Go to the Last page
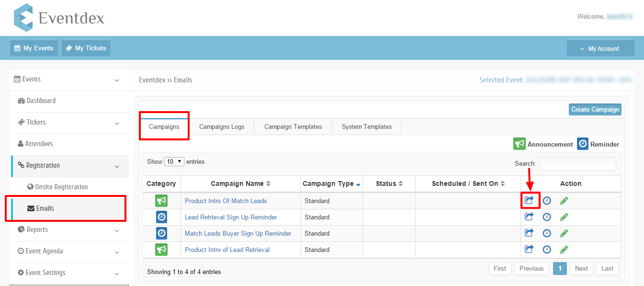Screen dimensions: 644x286 click(x=607, y=268)
